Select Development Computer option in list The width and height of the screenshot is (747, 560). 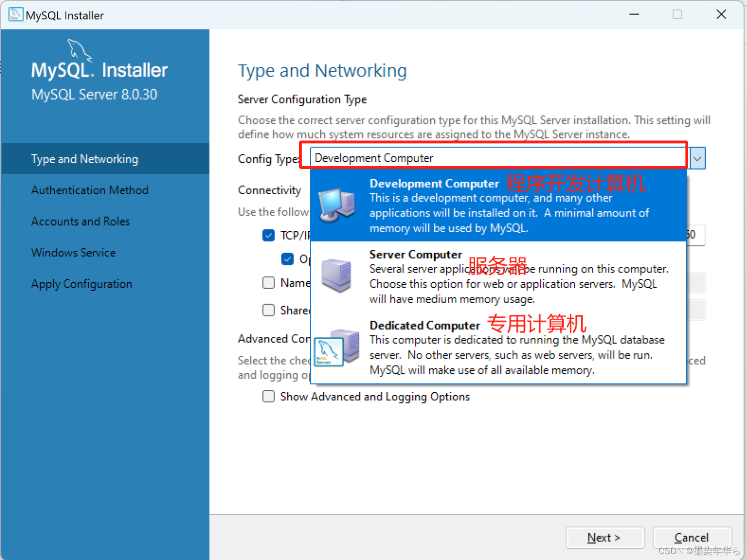pos(498,206)
